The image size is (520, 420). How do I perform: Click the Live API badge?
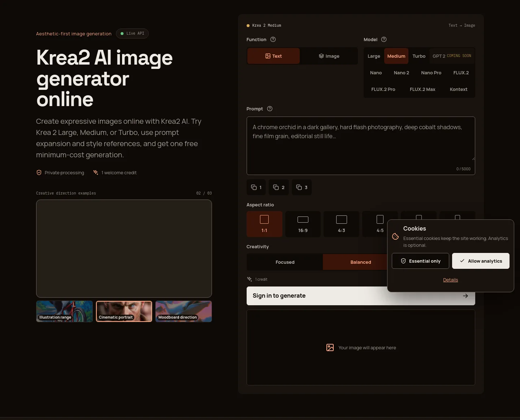point(132,34)
